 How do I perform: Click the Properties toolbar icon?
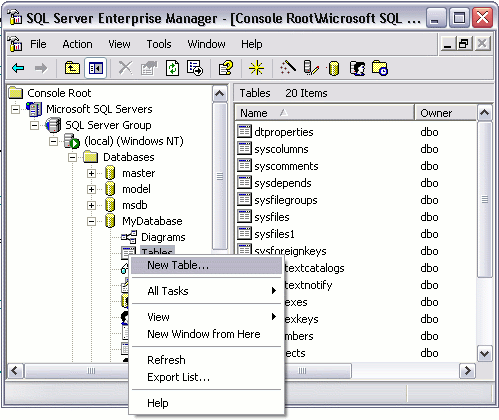point(149,68)
